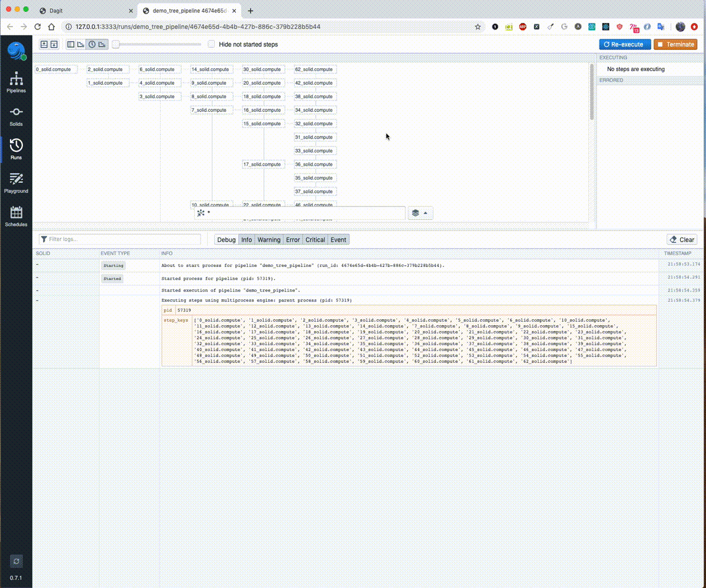The image size is (706, 588).
Task: Toggle Debug log level filter
Action: coord(227,239)
